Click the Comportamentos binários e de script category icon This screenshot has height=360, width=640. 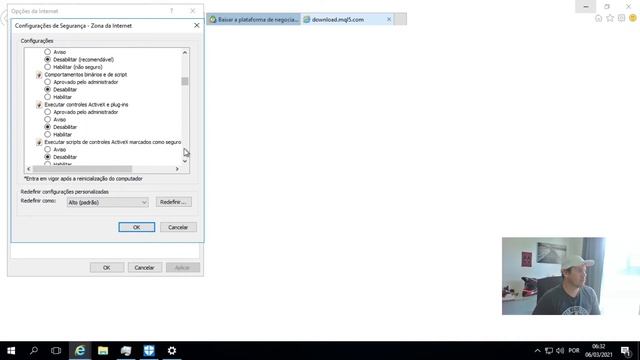39,75
